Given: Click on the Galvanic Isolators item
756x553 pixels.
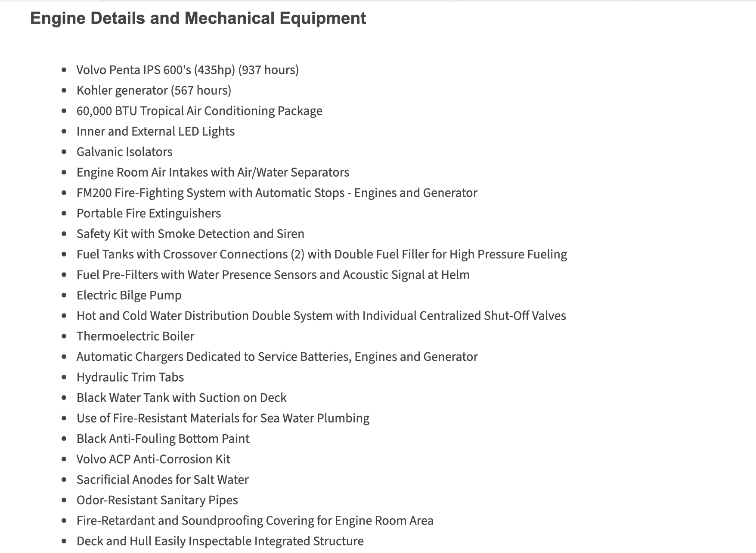Looking at the screenshot, I should pyautogui.click(x=124, y=152).
